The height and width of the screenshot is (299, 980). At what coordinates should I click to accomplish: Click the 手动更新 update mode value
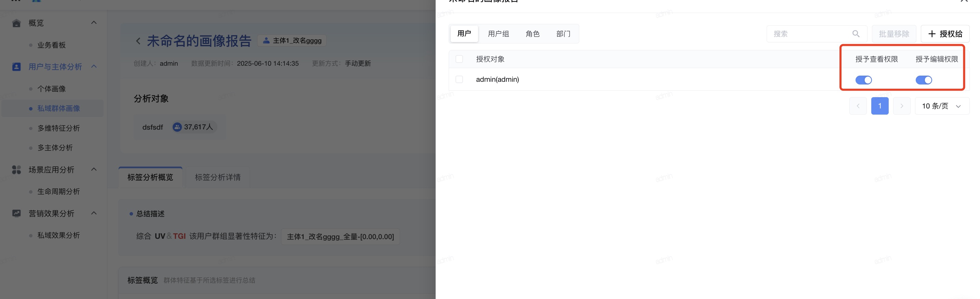358,64
